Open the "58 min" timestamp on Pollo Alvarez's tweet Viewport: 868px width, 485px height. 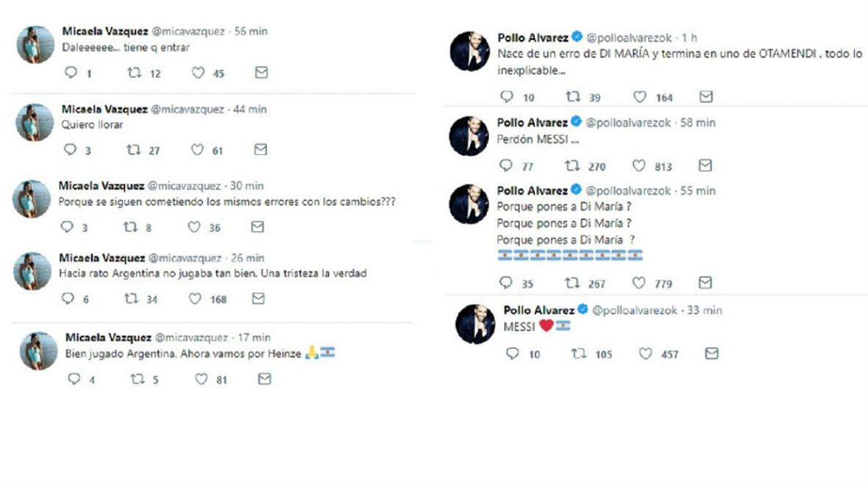(x=697, y=123)
